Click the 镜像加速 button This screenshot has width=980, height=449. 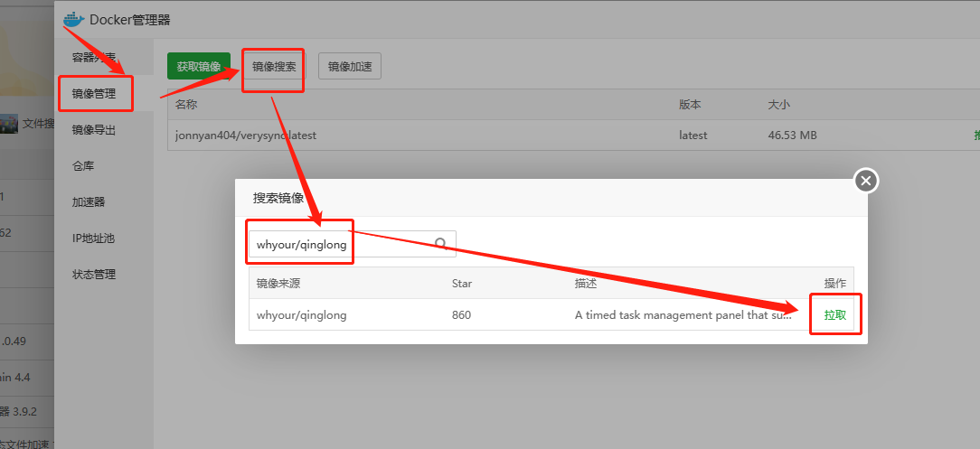(x=350, y=66)
